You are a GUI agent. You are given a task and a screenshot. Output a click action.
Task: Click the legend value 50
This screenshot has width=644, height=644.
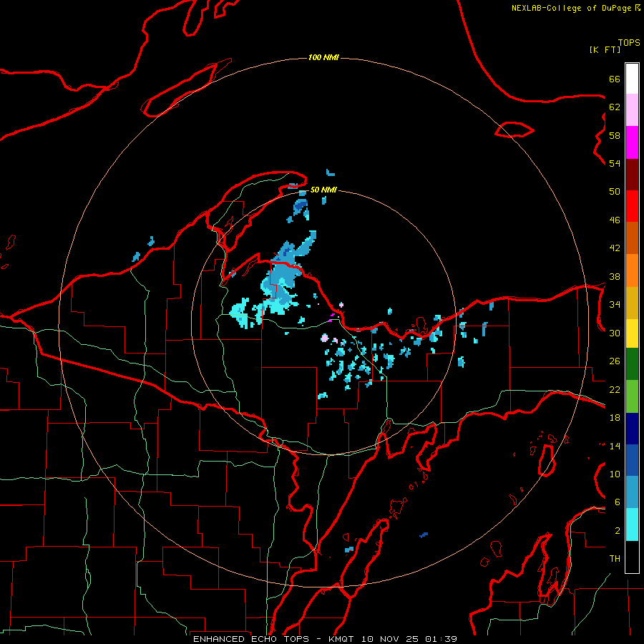[615, 192]
